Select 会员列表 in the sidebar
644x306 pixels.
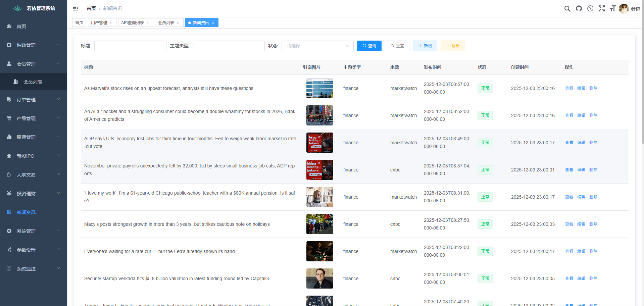[33, 82]
